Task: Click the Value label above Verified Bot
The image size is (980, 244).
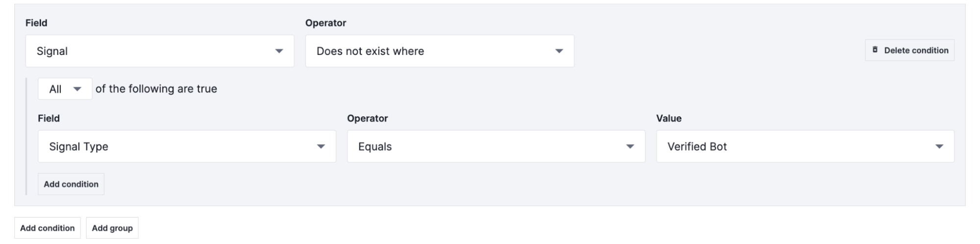Action: point(669,118)
